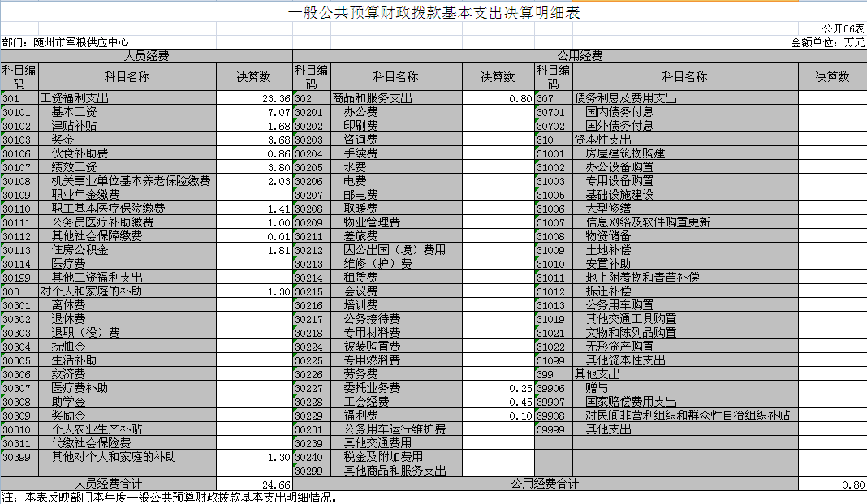Select 机关事业单位基本养老保险缴费 cell

[127, 181]
